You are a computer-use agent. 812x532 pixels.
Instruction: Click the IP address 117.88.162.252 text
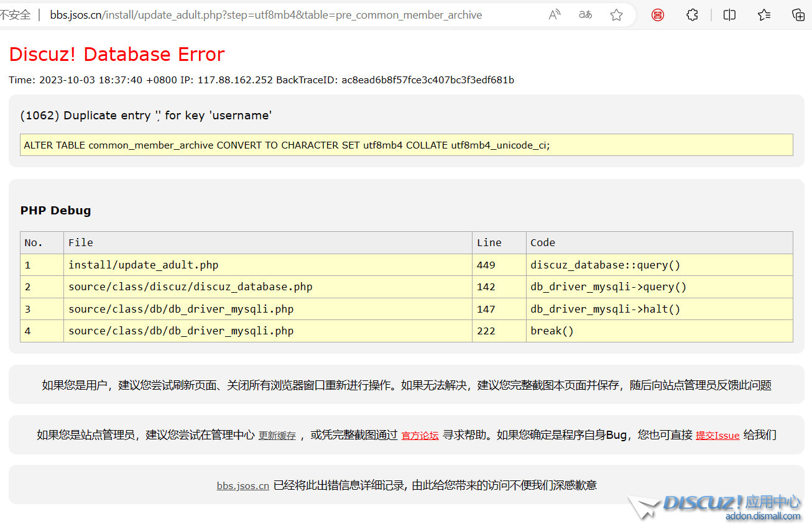tap(235, 80)
